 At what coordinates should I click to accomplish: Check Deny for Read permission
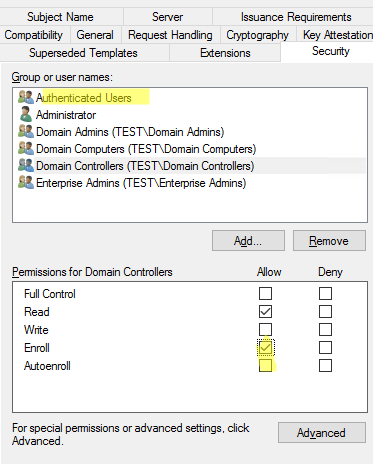click(325, 312)
